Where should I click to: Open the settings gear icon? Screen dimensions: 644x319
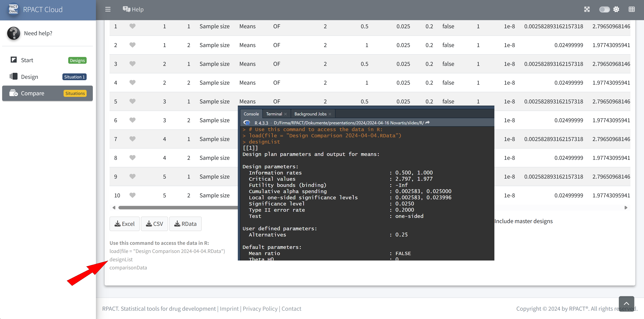616,9
